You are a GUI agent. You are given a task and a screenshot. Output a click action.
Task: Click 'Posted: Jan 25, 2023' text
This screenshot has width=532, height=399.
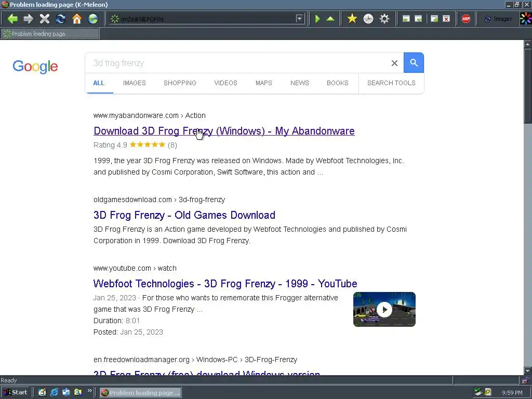(x=128, y=332)
